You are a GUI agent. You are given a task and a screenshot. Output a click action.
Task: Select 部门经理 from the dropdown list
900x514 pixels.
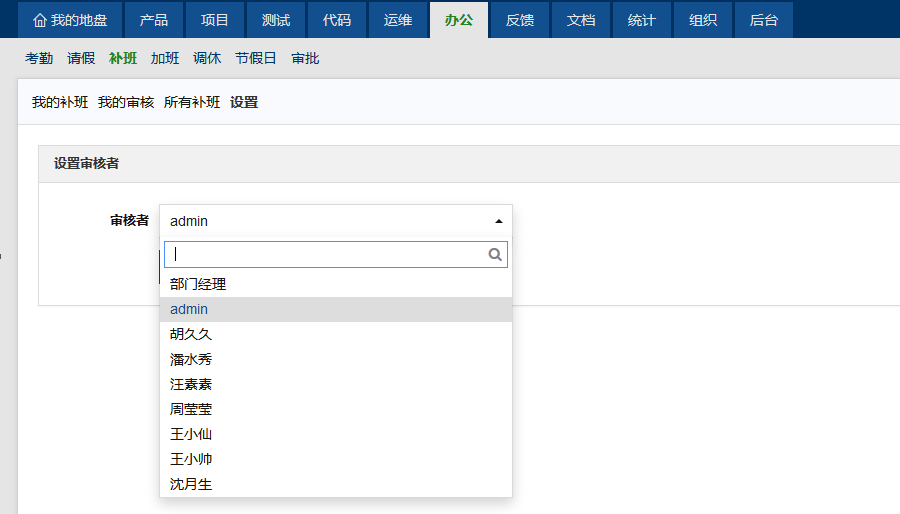point(198,284)
